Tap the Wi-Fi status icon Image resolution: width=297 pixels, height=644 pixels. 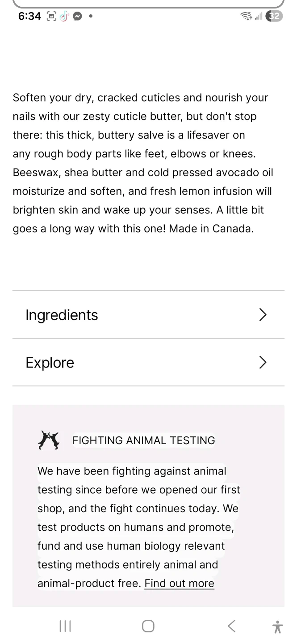[x=246, y=16]
